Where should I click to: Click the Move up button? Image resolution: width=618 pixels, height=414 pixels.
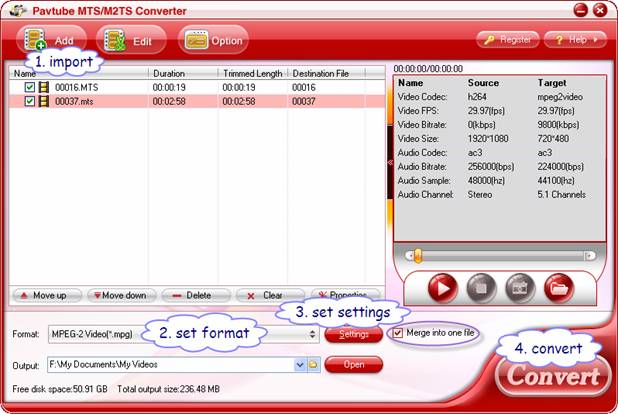47,295
